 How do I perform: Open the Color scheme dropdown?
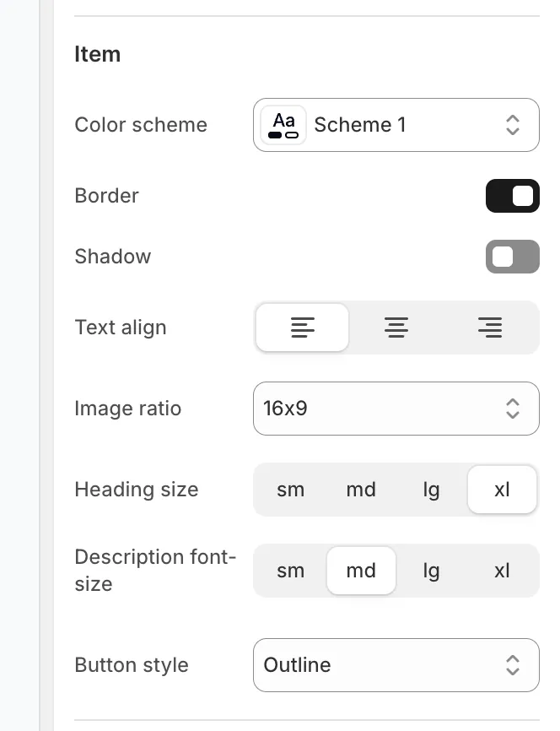pyautogui.click(x=396, y=124)
